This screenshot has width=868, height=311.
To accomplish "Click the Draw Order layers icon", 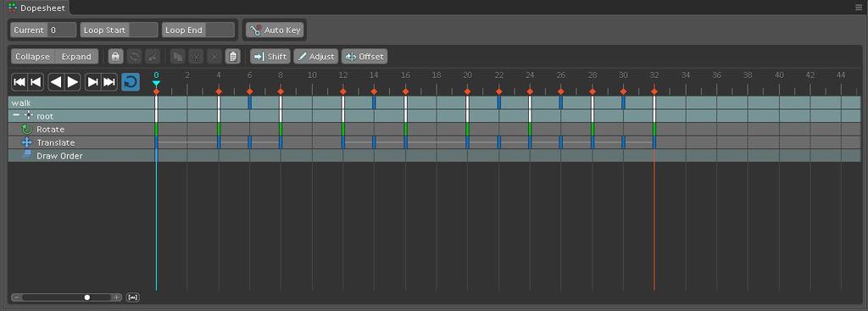I will click(26, 156).
